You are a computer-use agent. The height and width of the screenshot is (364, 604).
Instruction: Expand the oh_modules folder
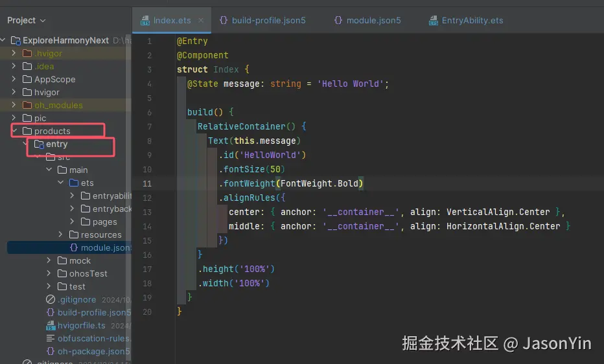(14, 105)
